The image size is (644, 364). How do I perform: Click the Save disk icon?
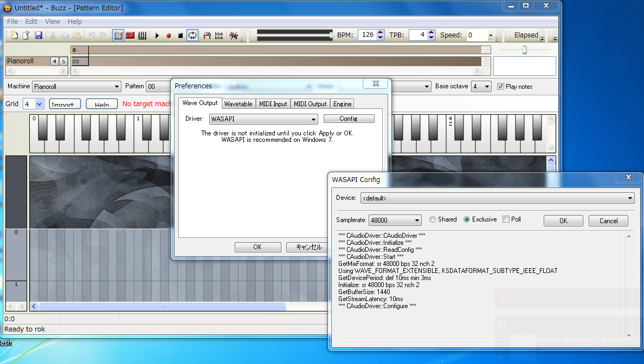[38, 35]
